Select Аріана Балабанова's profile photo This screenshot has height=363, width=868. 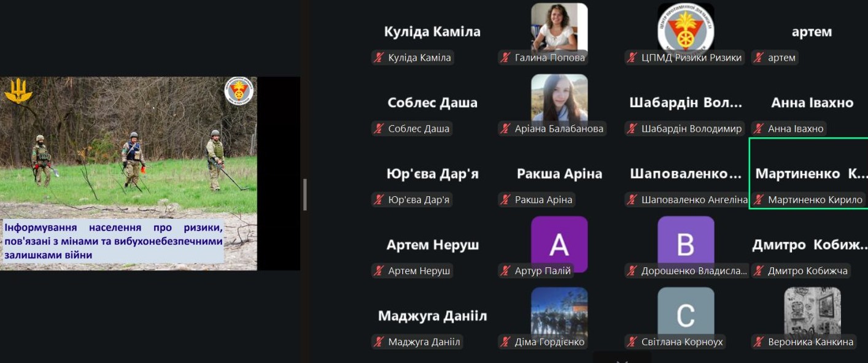click(559, 97)
